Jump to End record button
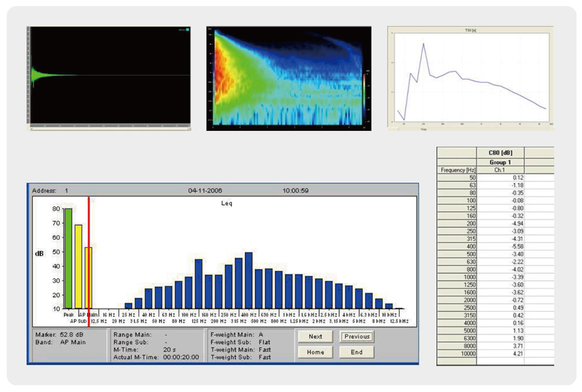The image size is (582, 392). pos(357,352)
